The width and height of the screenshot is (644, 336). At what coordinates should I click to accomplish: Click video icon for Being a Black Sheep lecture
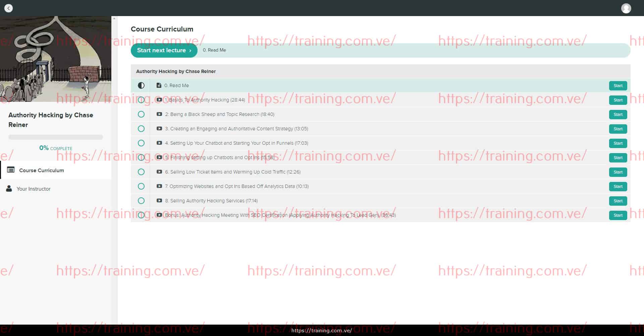pos(159,114)
